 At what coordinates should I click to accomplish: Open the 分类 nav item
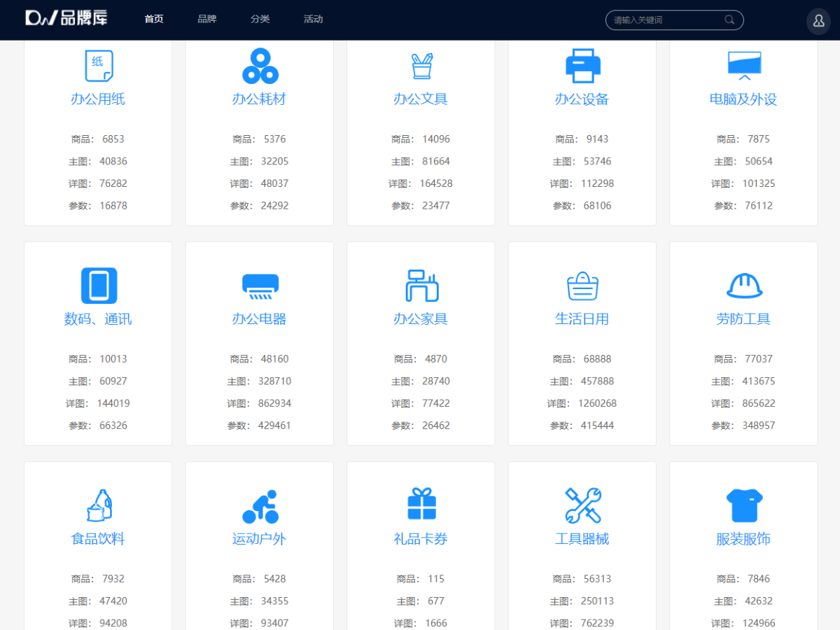(260, 19)
